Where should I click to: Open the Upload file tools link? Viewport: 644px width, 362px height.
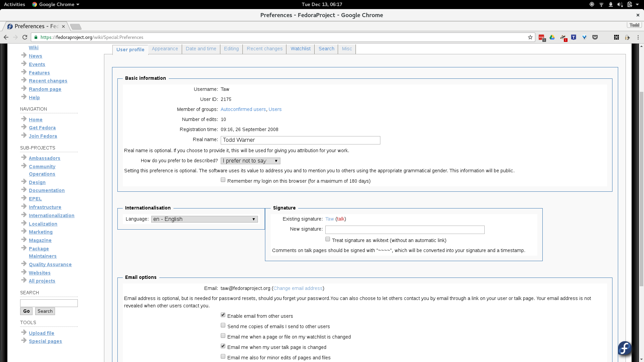42,333
